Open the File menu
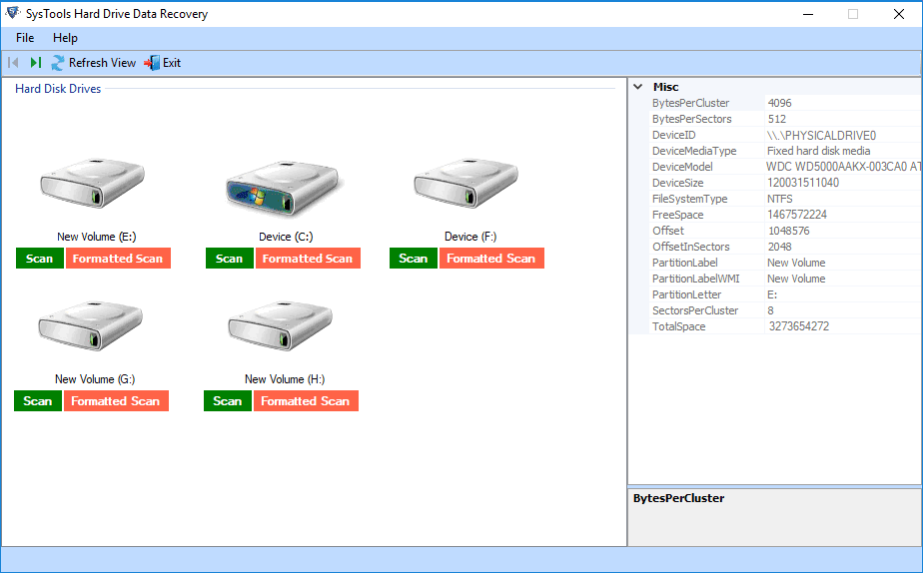This screenshot has height=573, width=924. (25, 38)
